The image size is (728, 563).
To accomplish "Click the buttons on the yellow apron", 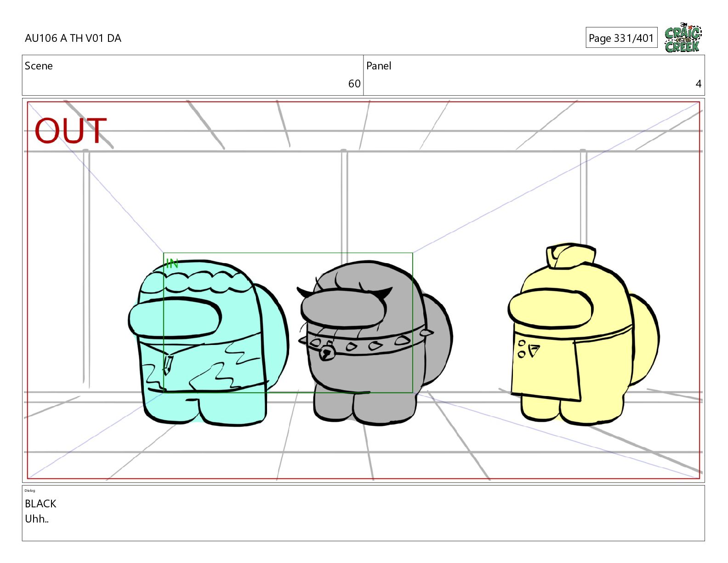I will pos(527,350).
